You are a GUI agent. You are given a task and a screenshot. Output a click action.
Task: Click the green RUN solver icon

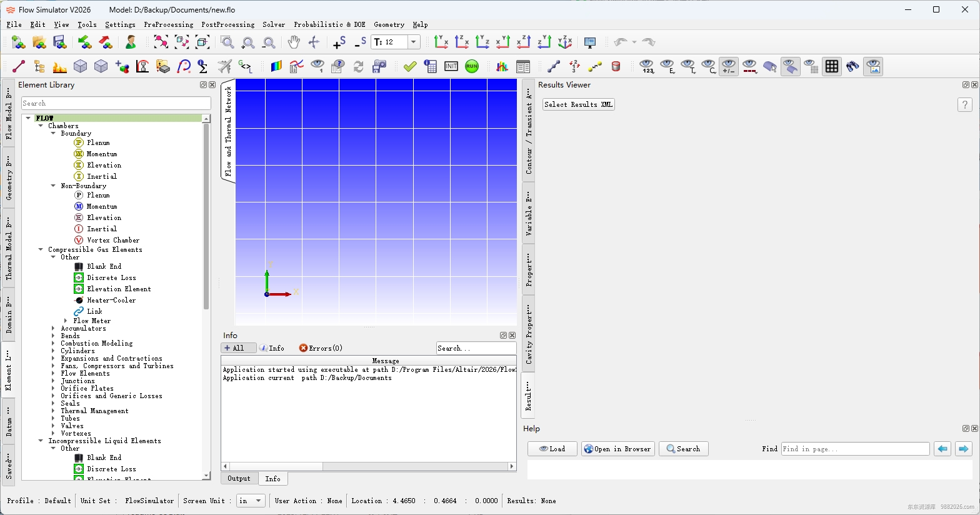(x=472, y=66)
